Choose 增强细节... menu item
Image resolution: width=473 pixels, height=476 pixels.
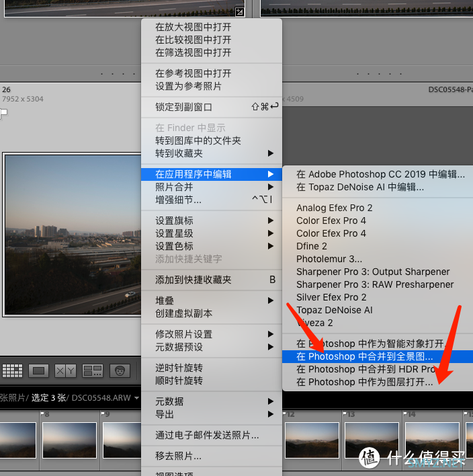pyautogui.click(x=212, y=200)
